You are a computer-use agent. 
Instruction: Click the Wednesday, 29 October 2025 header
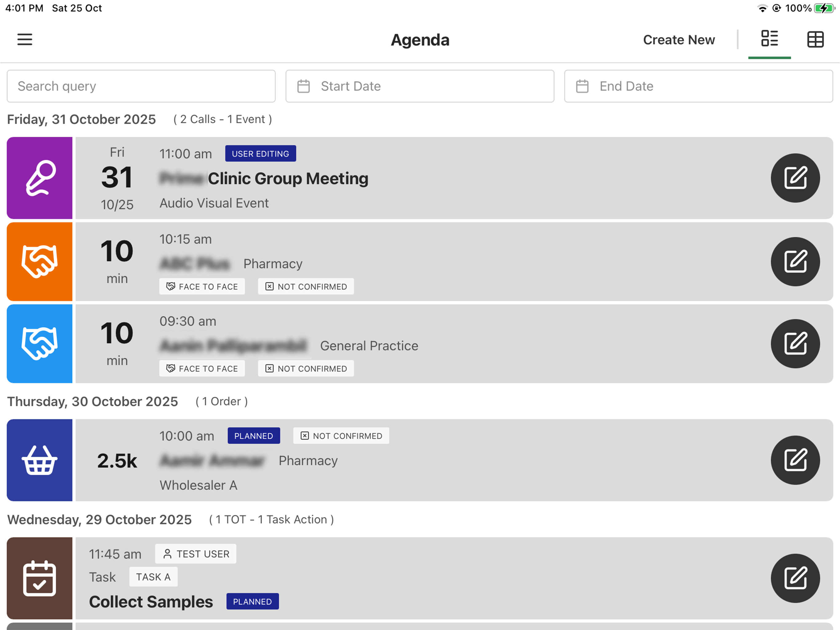(99, 520)
